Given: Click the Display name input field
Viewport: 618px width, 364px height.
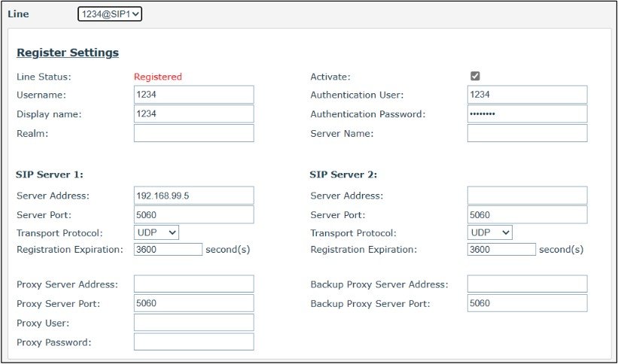Looking at the screenshot, I should 193,114.
